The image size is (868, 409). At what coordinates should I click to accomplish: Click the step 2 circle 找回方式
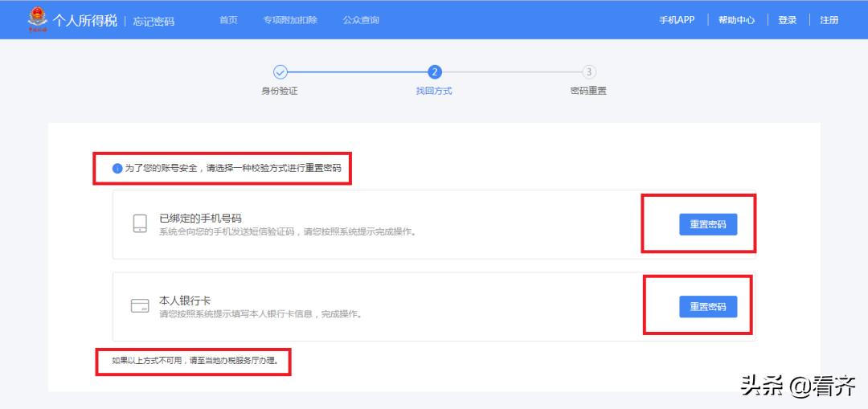(x=435, y=72)
